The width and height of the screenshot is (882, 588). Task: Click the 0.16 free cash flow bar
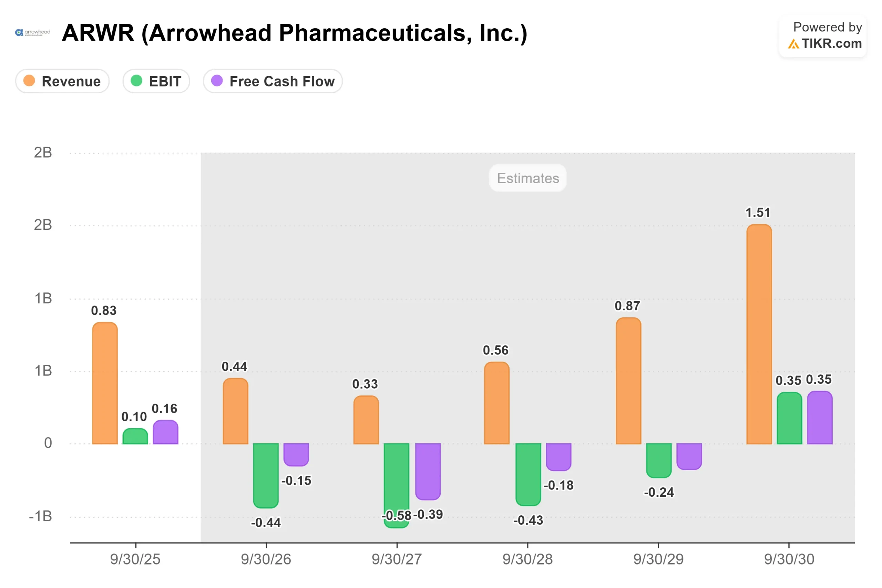point(165,432)
